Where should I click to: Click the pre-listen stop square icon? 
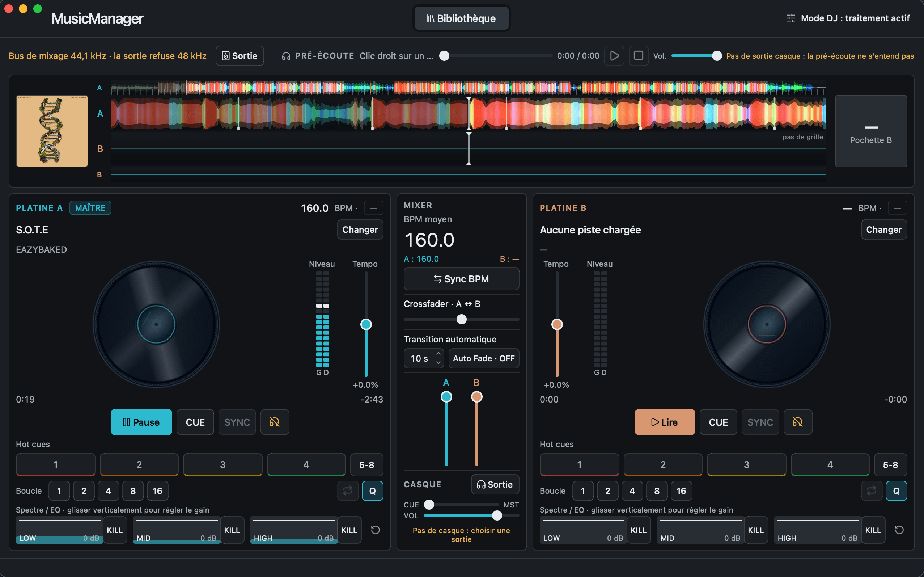(639, 56)
